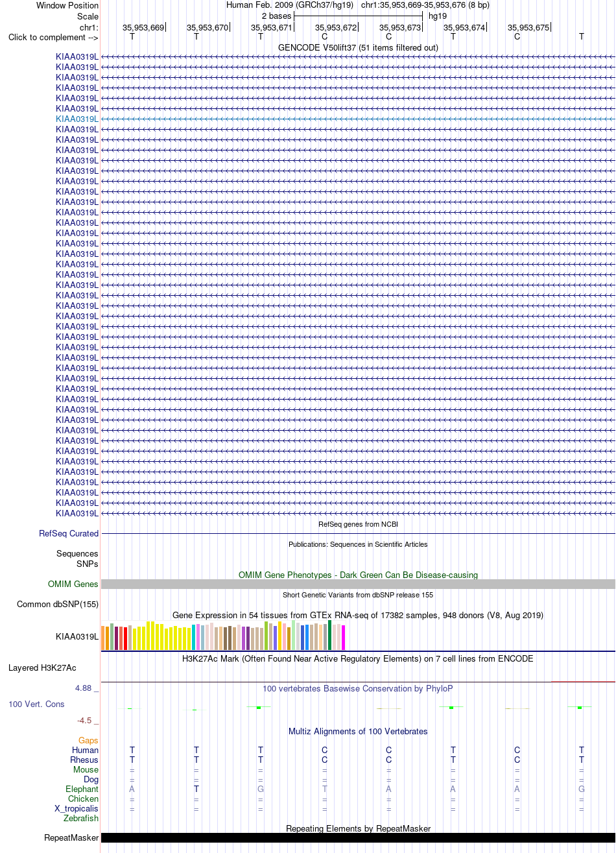The width and height of the screenshot is (616, 853).
Task: Click the RefSeq Curated track label
Action: (x=69, y=533)
